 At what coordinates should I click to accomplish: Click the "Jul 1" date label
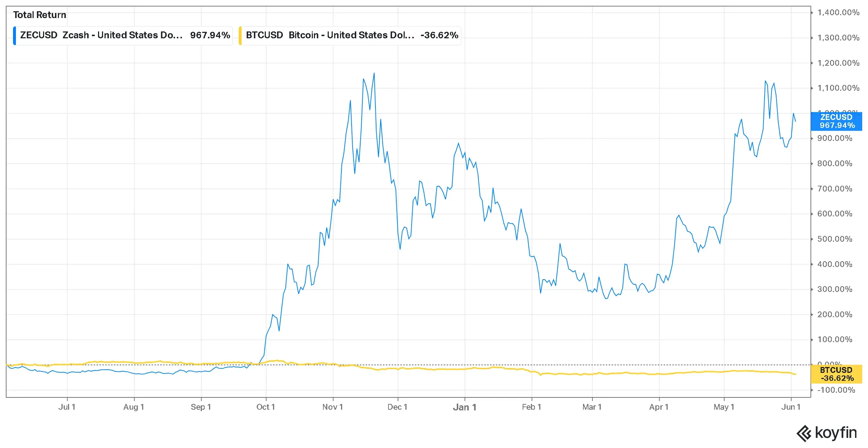point(67,407)
